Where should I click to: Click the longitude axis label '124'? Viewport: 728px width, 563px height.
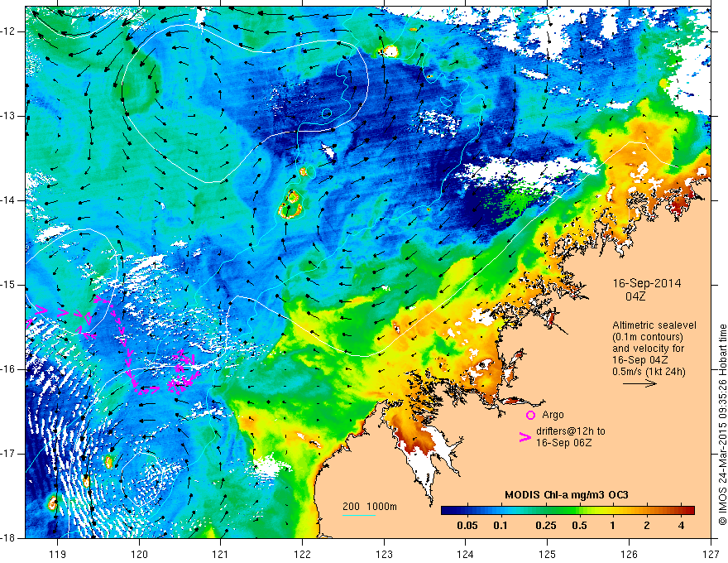(466, 554)
